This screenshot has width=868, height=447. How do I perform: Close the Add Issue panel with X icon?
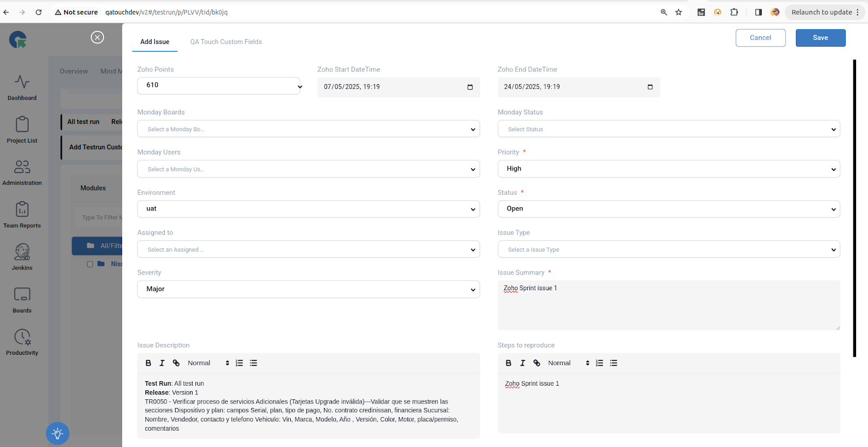97,37
